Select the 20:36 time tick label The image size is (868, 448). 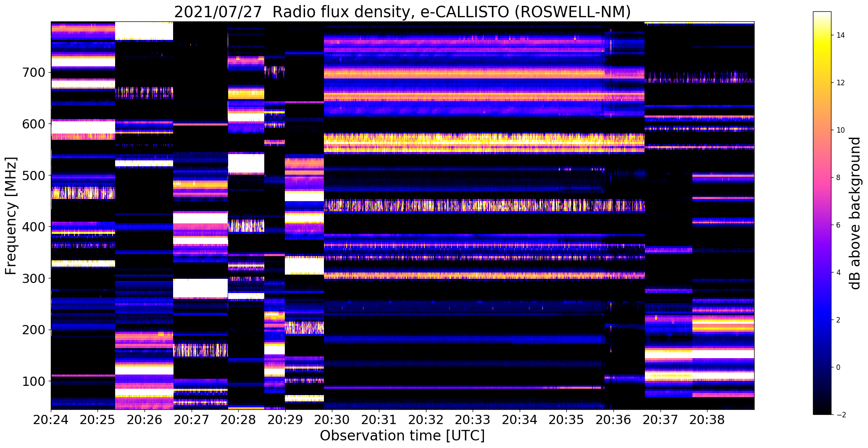(x=613, y=420)
